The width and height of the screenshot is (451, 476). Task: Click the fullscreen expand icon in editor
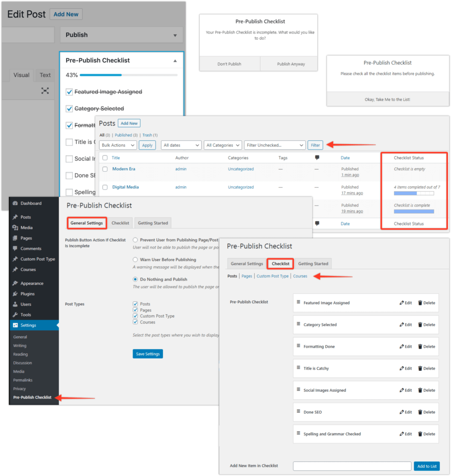pos(45,91)
